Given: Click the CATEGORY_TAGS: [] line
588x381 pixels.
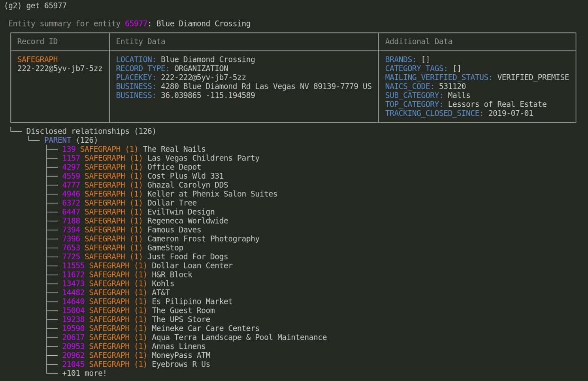Looking at the screenshot, I should click(423, 68).
